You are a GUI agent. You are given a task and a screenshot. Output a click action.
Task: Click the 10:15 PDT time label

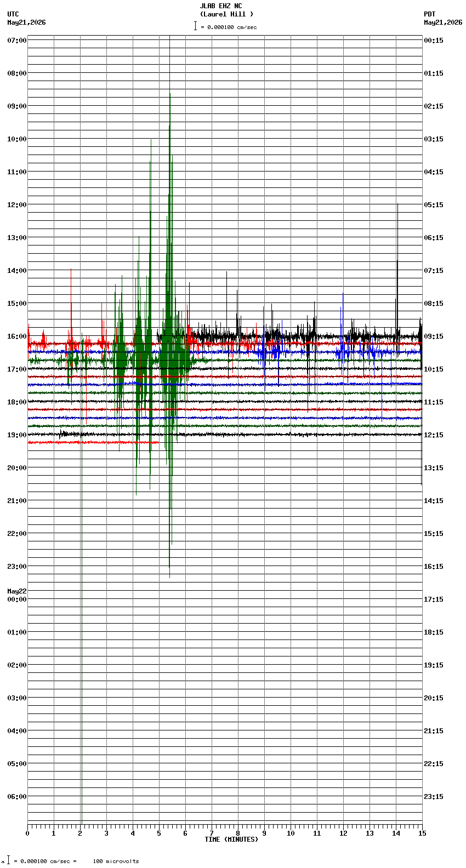coord(434,369)
